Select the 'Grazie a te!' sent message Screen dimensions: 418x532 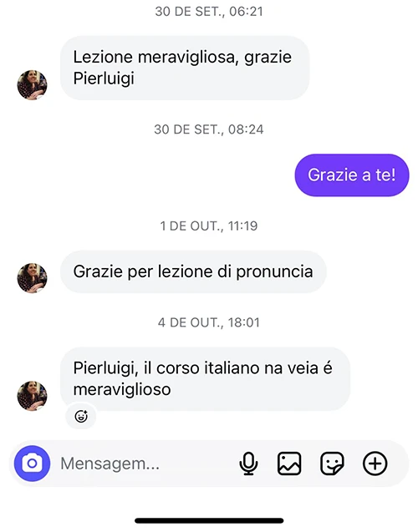pyautogui.click(x=352, y=175)
